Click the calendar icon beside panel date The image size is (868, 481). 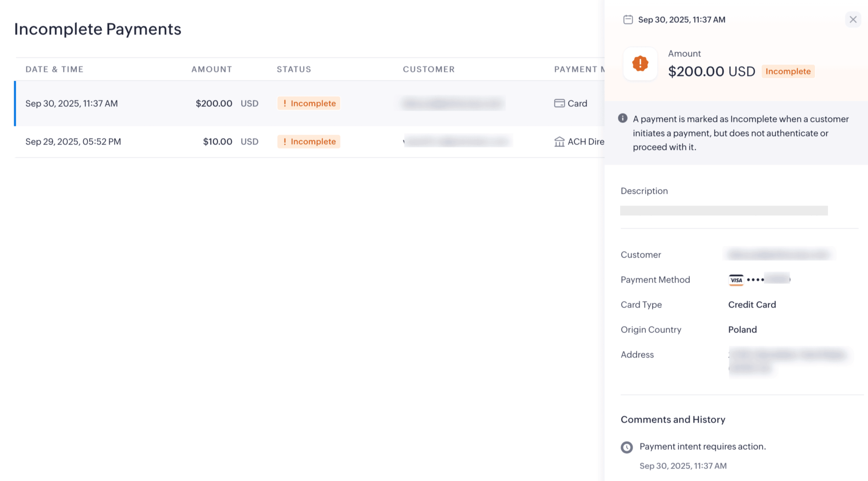pos(628,20)
